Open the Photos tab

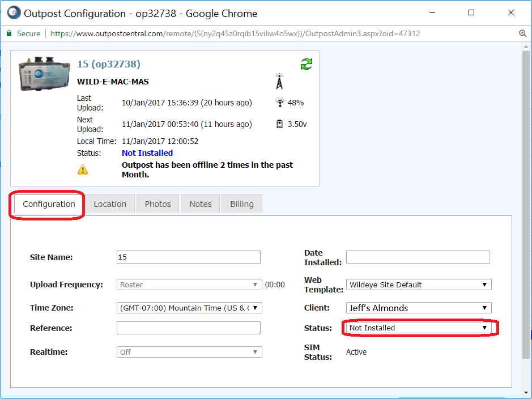click(158, 204)
